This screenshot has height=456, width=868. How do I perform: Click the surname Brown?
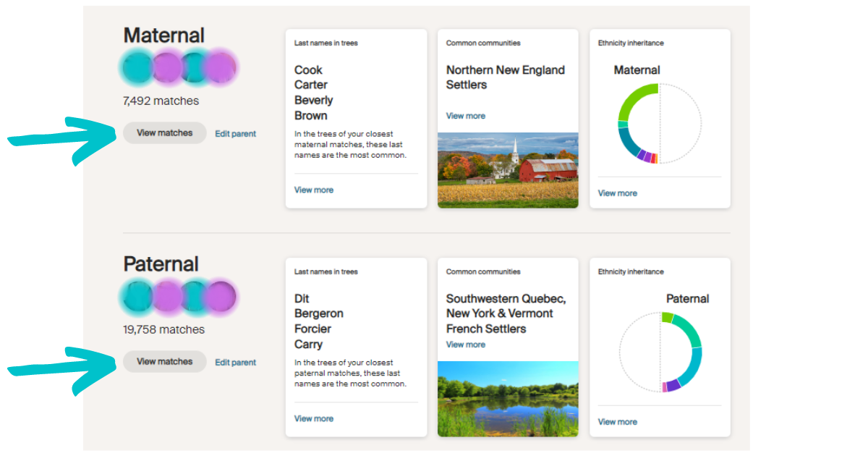point(311,116)
